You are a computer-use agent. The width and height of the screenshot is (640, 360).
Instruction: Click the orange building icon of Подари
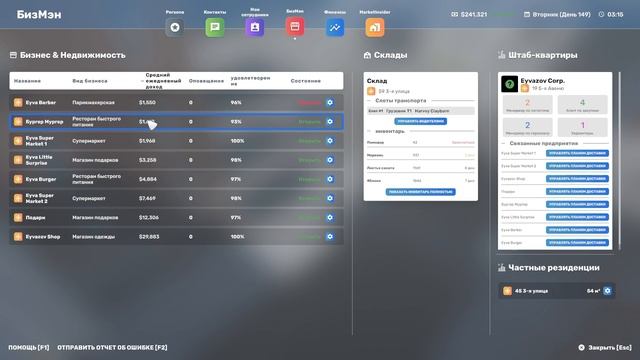pyautogui.click(x=18, y=218)
